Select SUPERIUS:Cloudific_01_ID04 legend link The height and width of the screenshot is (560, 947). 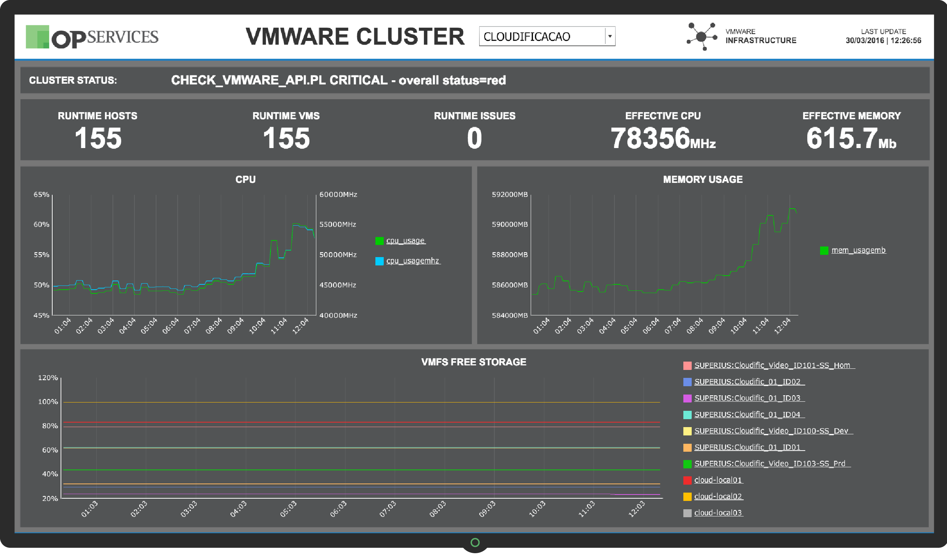point(749,415)
